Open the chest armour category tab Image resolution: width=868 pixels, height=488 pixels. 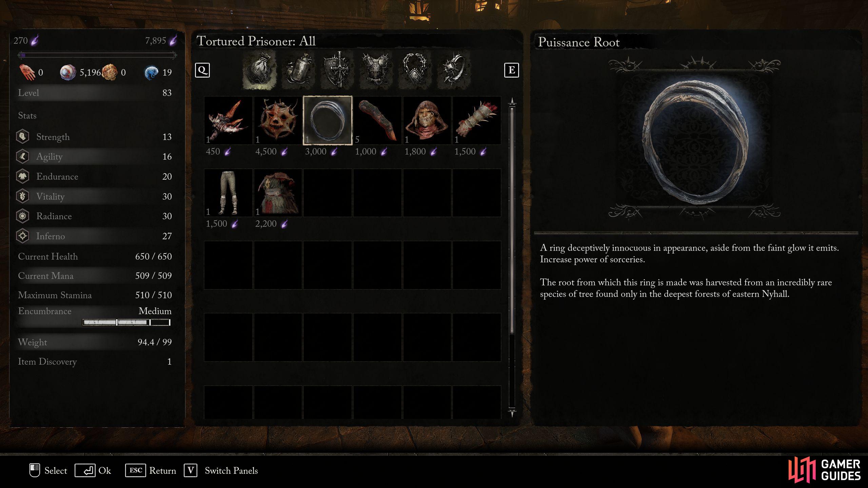pyautogui.click(x=376, y=70)
